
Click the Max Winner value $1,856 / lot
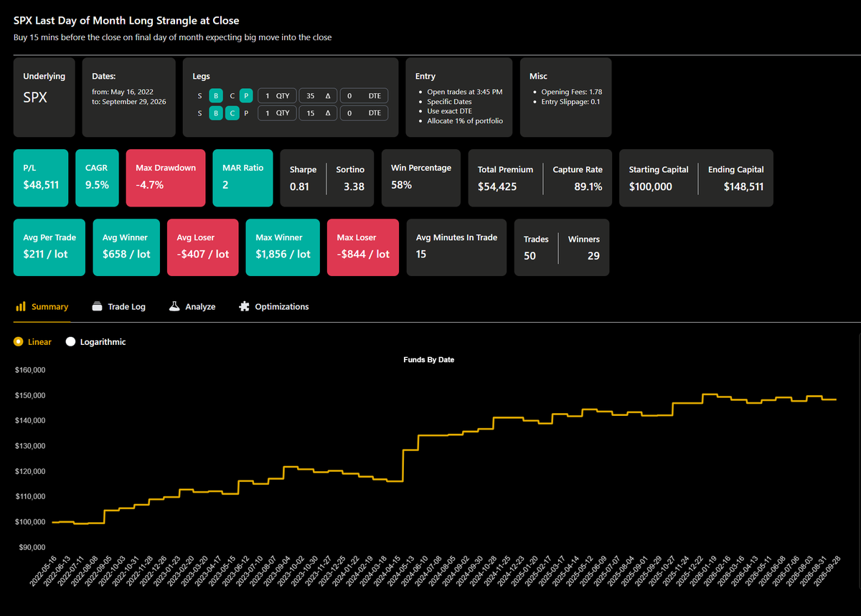point(283,254)
